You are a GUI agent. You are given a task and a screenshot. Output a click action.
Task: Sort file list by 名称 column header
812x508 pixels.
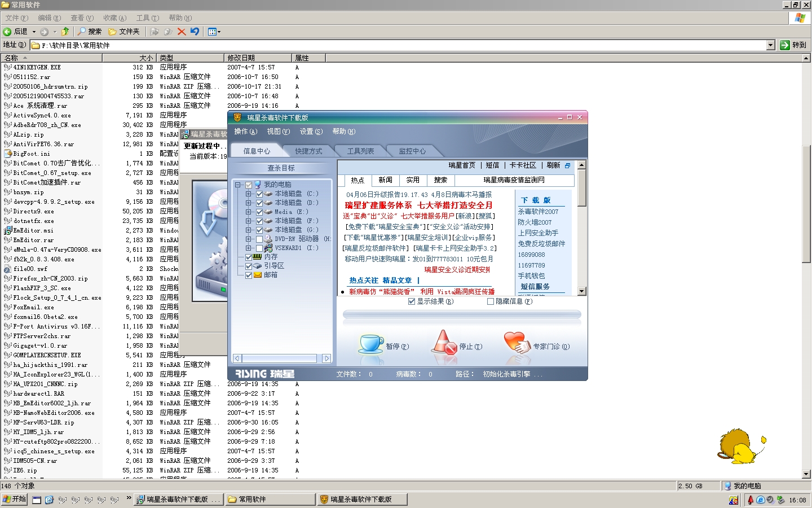click(51, 58)
